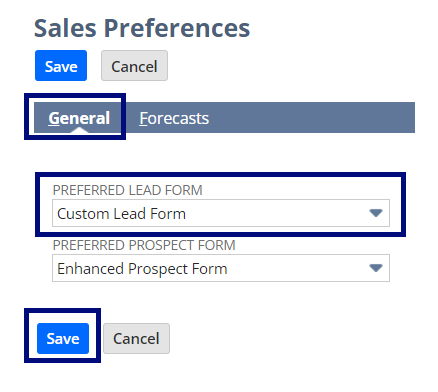The image size is (438, 392).
Task: Click blank space inside Lead Form combo box
Action: click(277, 213)
